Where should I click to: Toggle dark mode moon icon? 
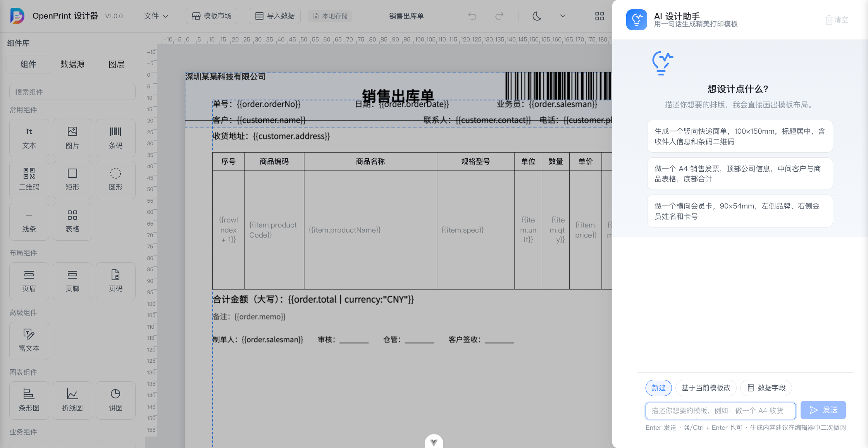[x=537, y=16]
